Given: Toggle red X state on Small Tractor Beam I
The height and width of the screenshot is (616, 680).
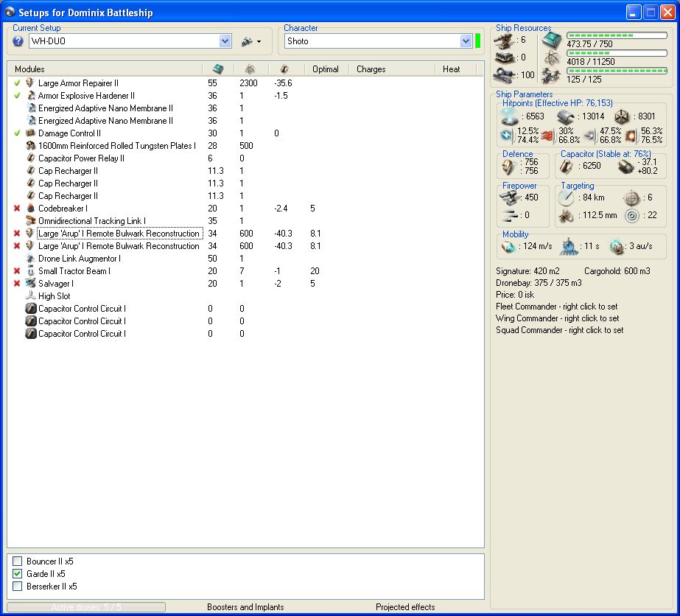Looking at the screenshot, I should coord(17,270).
